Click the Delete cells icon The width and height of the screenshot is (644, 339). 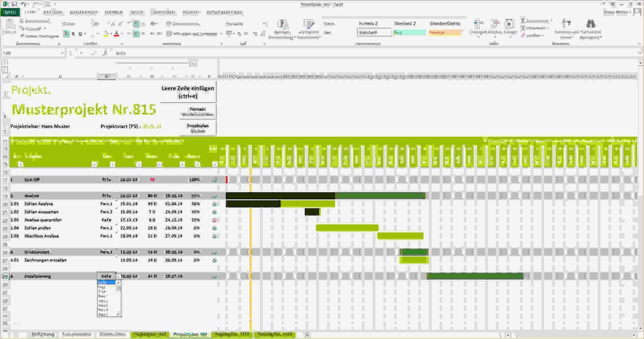tap(495, 24)
